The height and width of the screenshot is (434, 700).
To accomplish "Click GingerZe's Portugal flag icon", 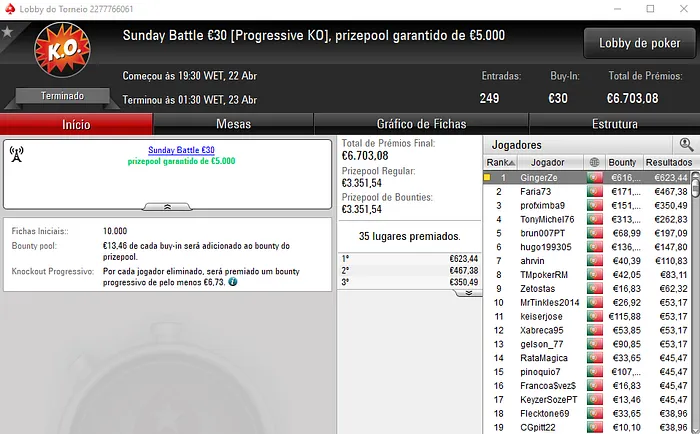I will click(595, 178).
